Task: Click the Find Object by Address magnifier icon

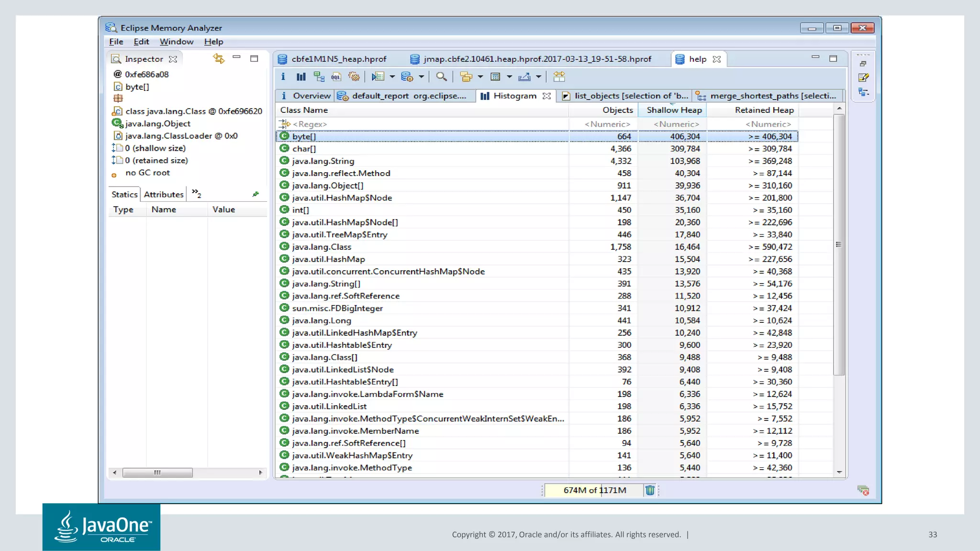Action: click(x=442, y=77)
